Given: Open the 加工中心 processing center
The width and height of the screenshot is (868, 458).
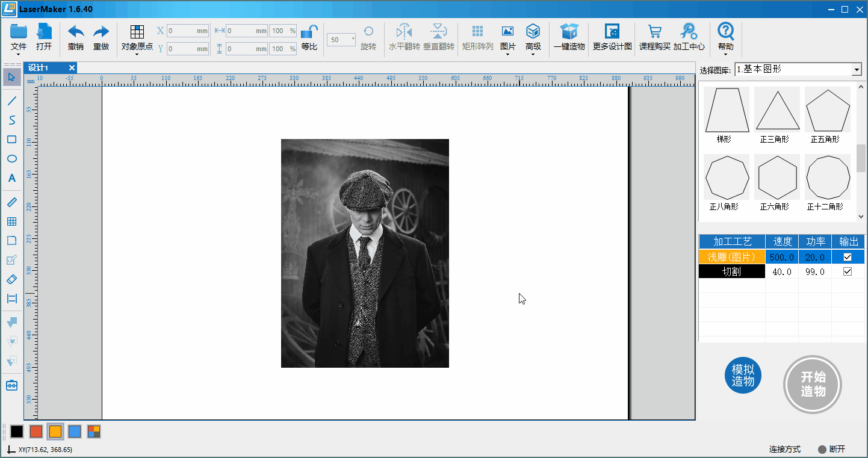Looking at the screenshot, I should pos(689,37).
